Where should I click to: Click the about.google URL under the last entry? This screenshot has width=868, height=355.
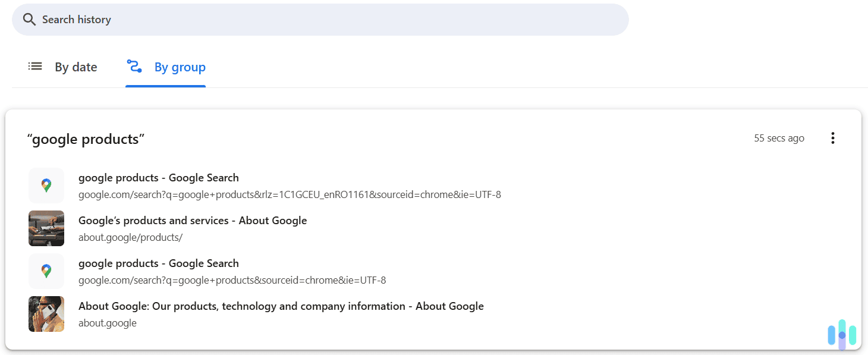(108, 322)
